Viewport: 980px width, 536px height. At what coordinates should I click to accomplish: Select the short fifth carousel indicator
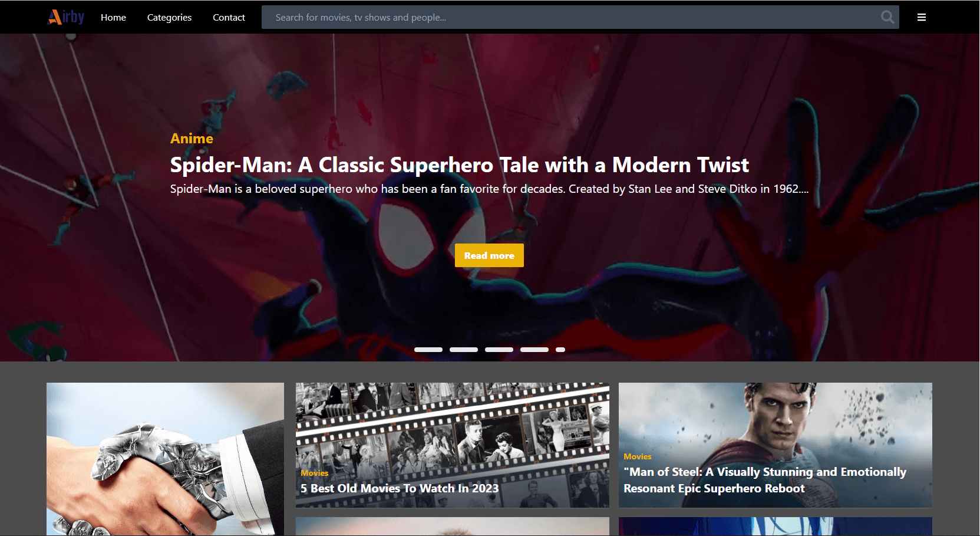point(560,350)
